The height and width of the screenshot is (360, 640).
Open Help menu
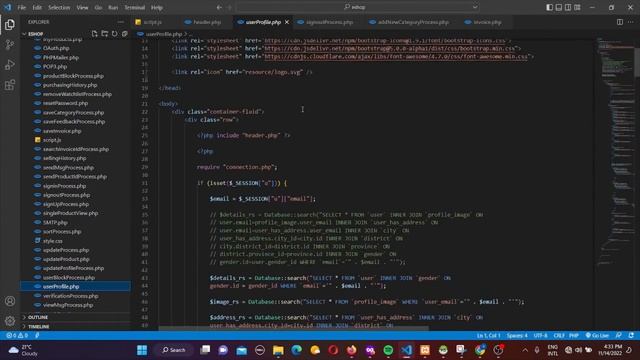(x=157, y=7)
